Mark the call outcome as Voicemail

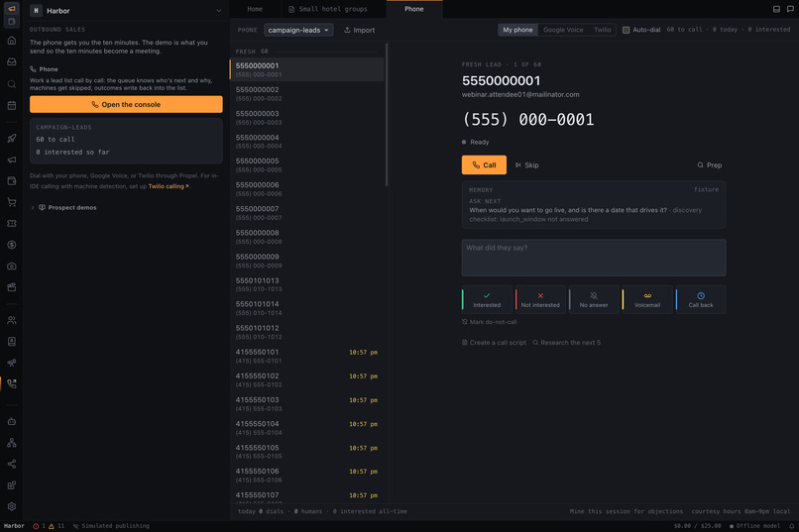(647, 300)
